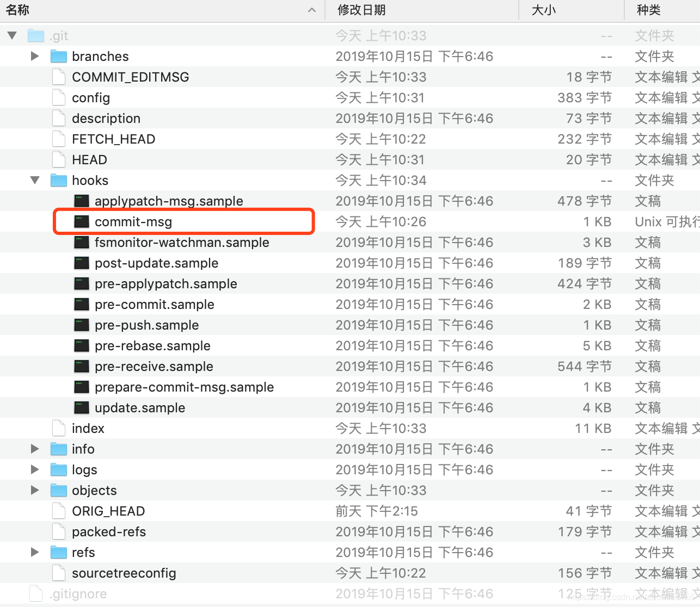Click the 73 字节 size of description
The image size is (700, 607).
(x=589, y=119)
